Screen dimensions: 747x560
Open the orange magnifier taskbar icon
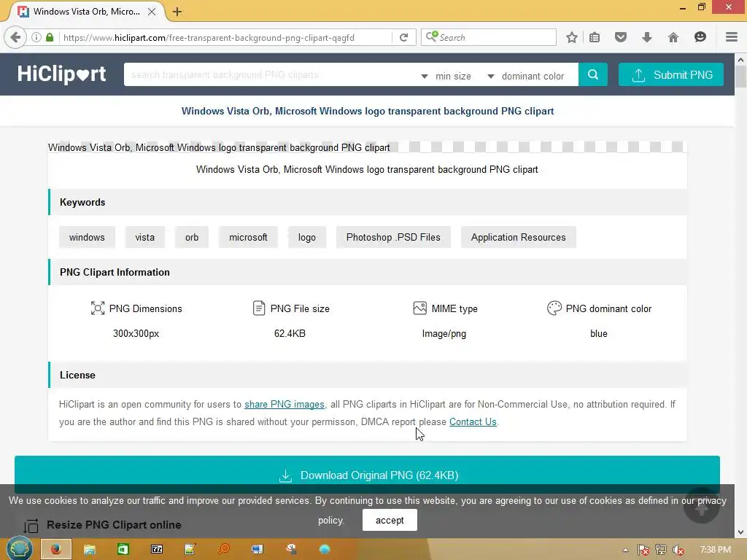click(223, 550)
